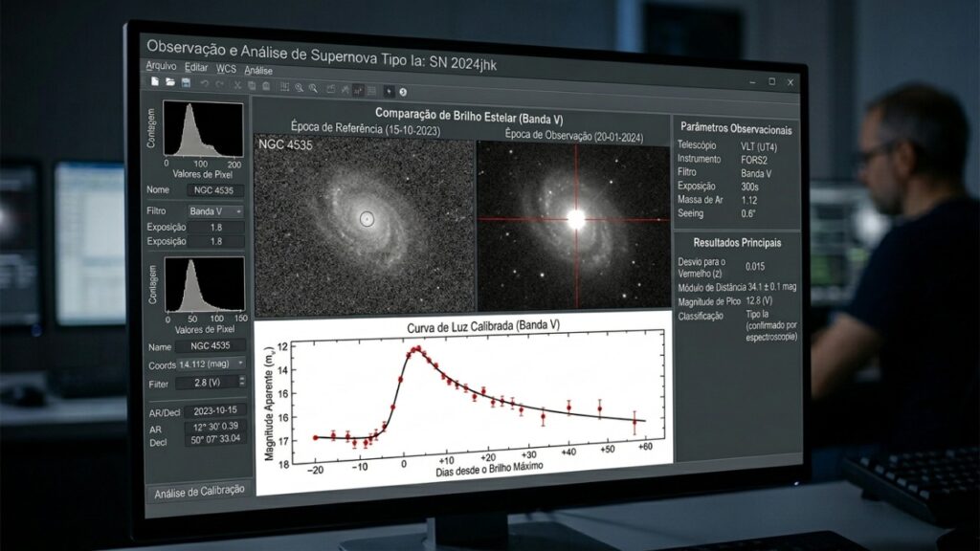Click the Save disk icon in the toolbar
This screenshot has width=980, height=551.
click(186, 82)
